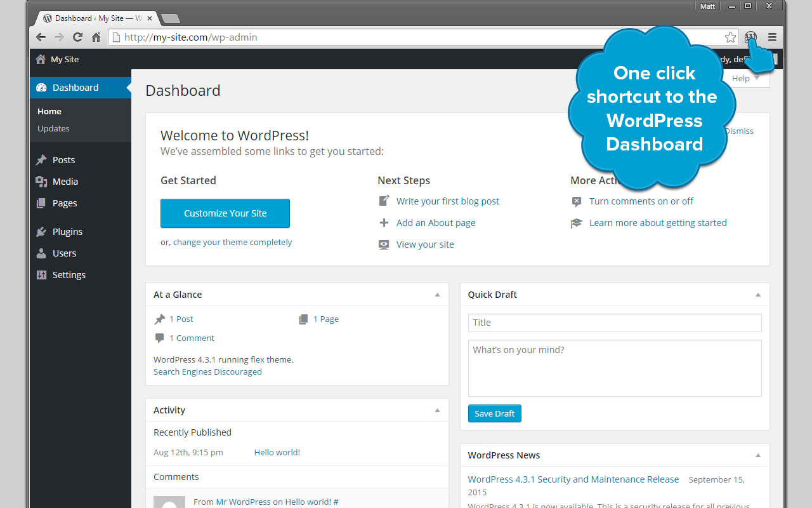
Task: Click the What's on your mind text area
Action: (x=615, y=368)
